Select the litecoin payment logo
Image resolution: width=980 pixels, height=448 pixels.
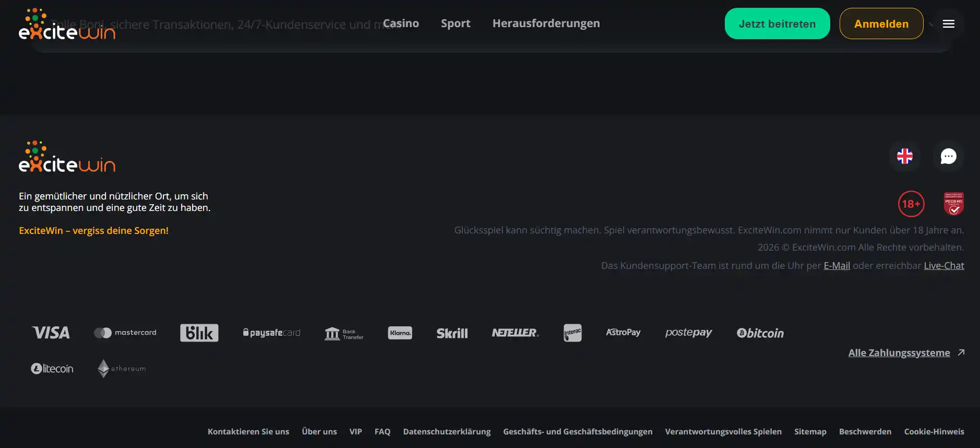(52, 369)
